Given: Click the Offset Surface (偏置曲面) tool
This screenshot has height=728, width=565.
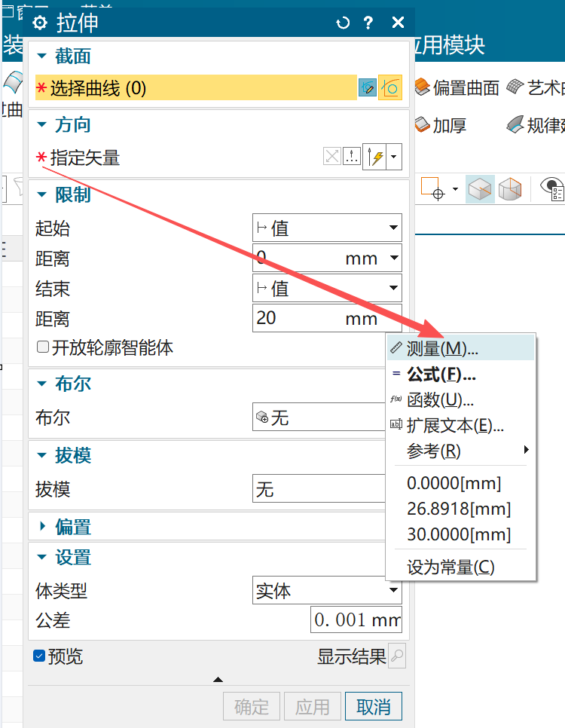Looking at the screenshot, I should (457, 88).
